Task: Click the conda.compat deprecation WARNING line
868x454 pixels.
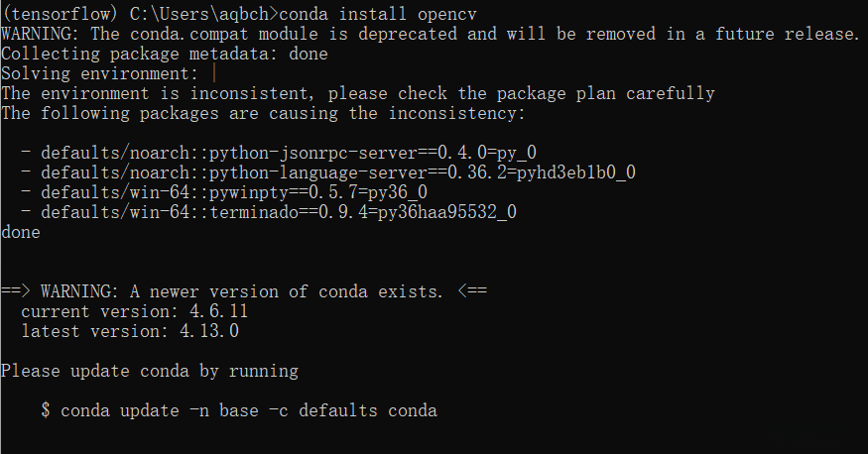Action: [430, 34]
